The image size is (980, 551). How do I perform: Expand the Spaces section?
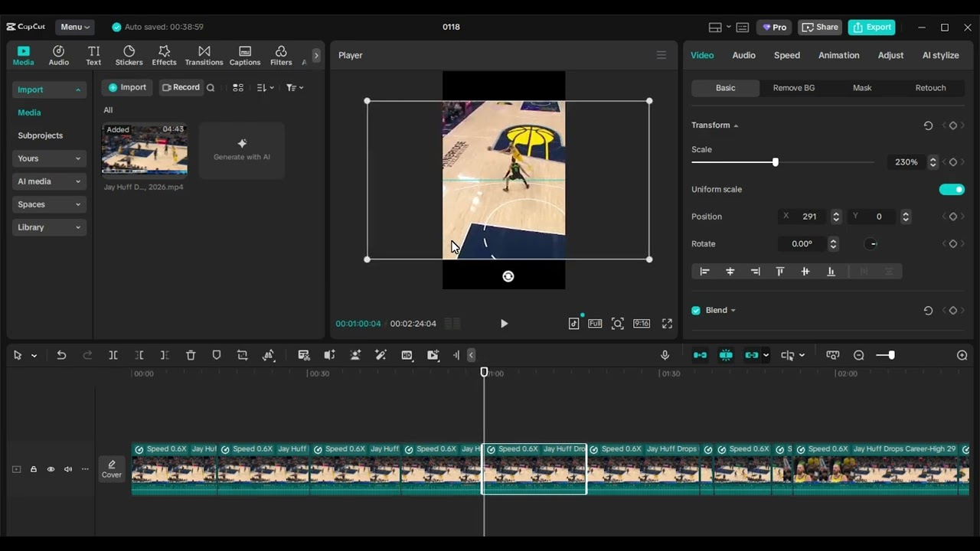(49, 204)
